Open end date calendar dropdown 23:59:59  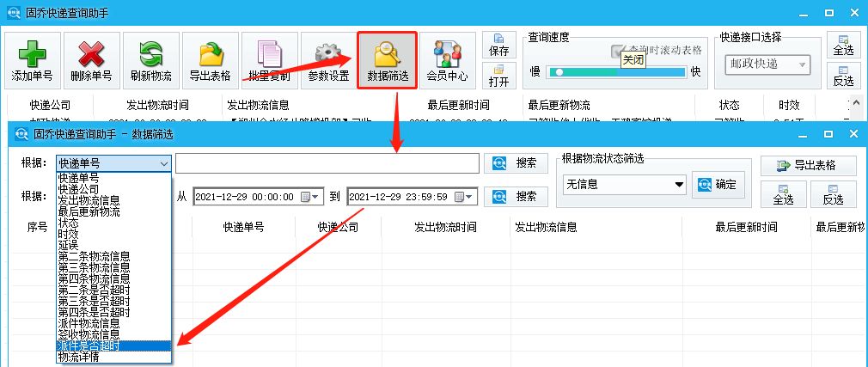pos(464,197)
